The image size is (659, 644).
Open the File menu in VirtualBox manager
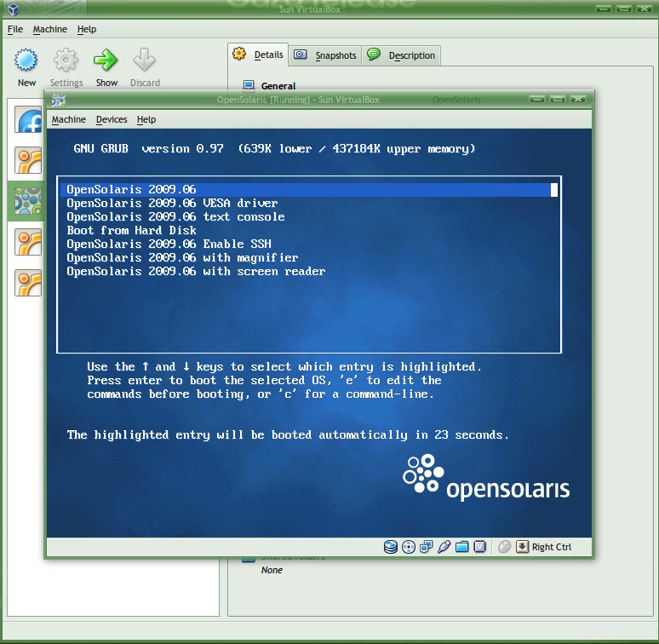click(15, 29)
